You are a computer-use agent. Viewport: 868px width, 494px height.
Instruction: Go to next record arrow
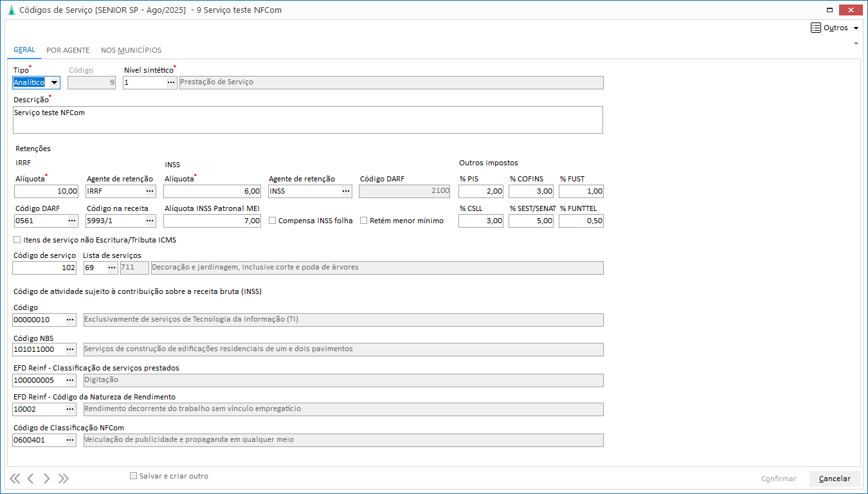(x=46, y=478)
